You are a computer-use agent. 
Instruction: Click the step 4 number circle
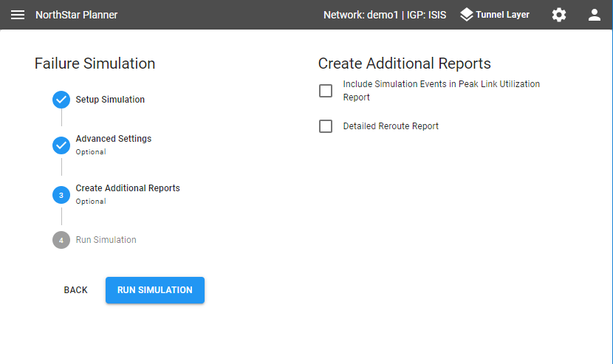point(61,240)
